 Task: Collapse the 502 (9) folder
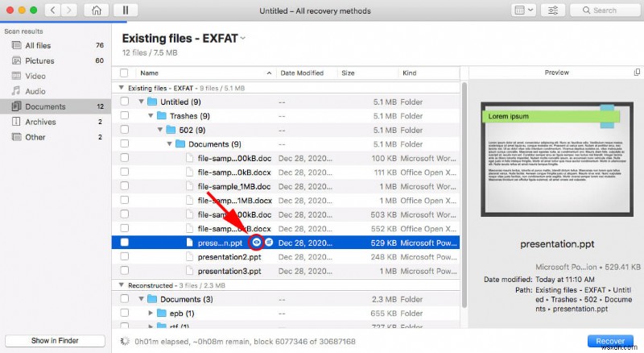click(160, 130)
